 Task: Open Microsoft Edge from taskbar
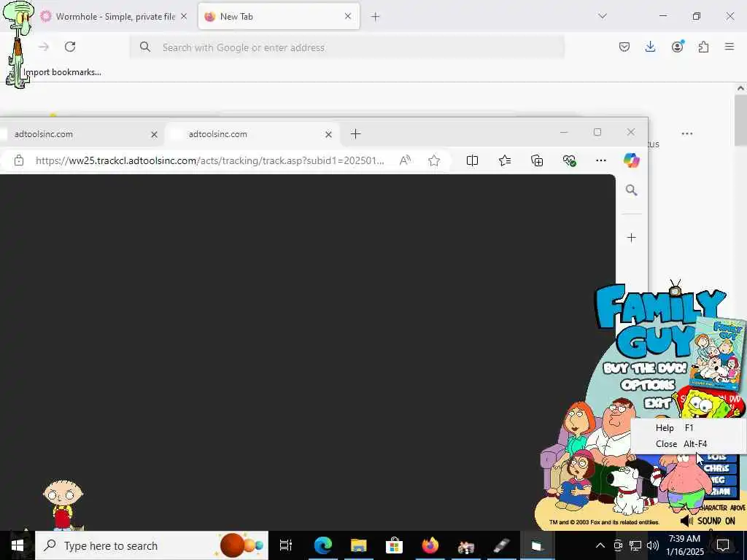[322, 545]
